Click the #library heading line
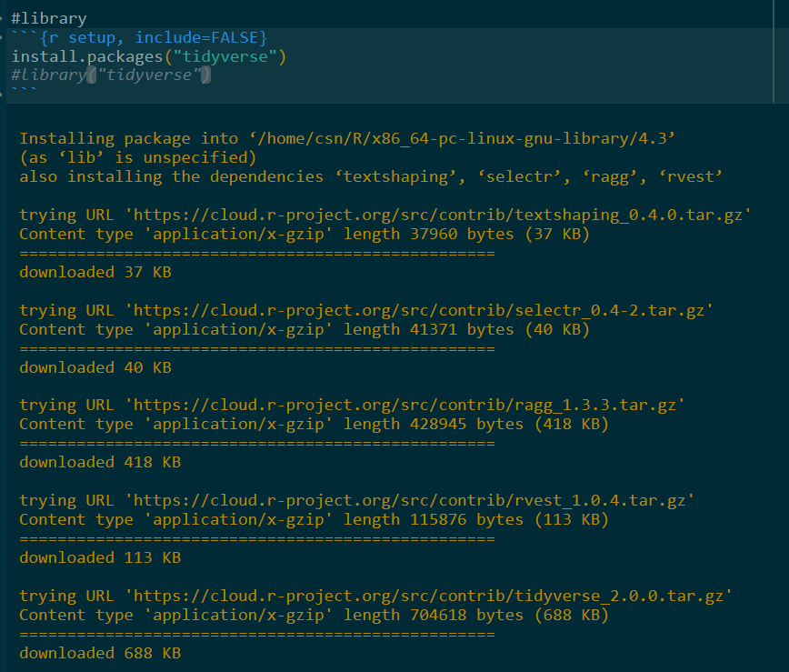 49,18
